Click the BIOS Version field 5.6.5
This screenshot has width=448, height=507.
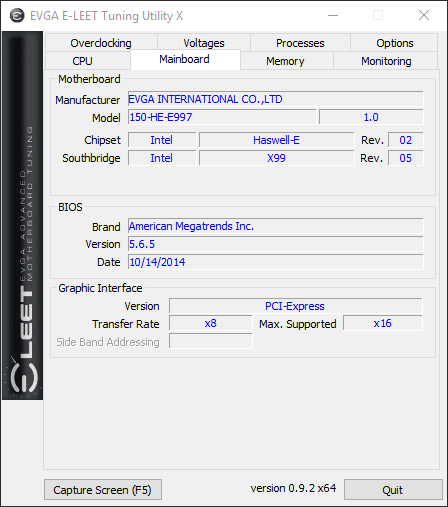[276, 244]
